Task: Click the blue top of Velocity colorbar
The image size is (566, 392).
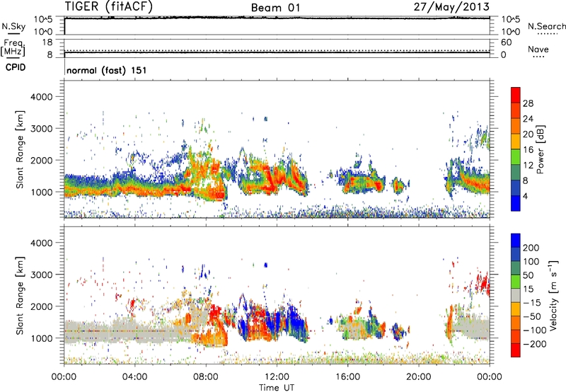Action: 516,241
